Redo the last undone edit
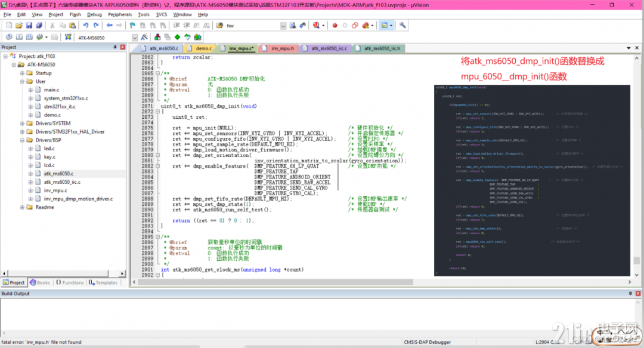644x348 pixels. (96, 26)
